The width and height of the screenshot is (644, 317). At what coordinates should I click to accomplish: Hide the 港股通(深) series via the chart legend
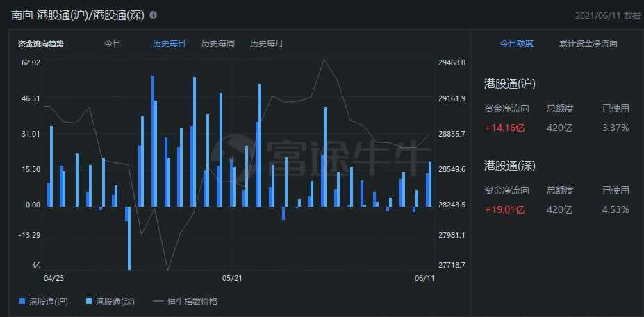[x=110, y=301]
